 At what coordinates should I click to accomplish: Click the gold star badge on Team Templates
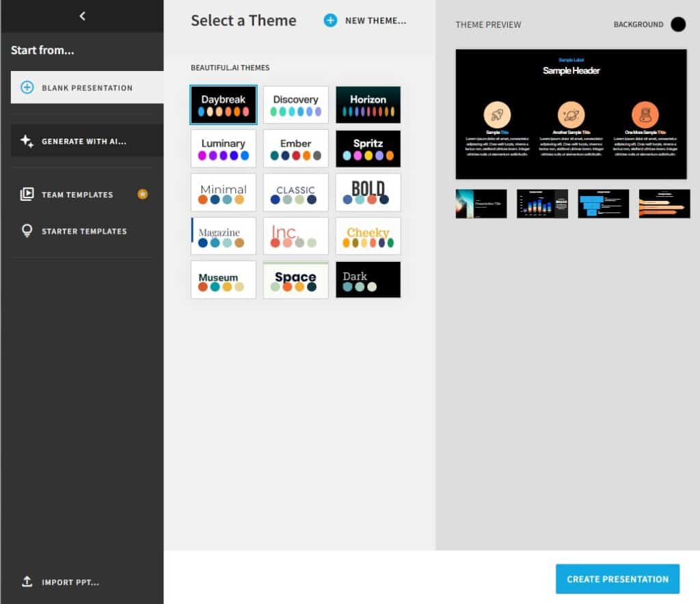pos(143,194)
